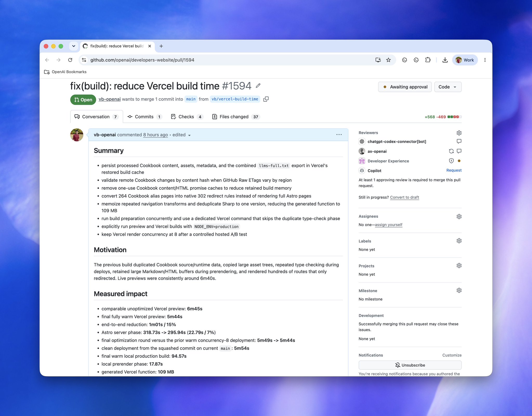Reload the browser page
The height and width of the screenshot is (416, 532).
click(x=70, y=60)
